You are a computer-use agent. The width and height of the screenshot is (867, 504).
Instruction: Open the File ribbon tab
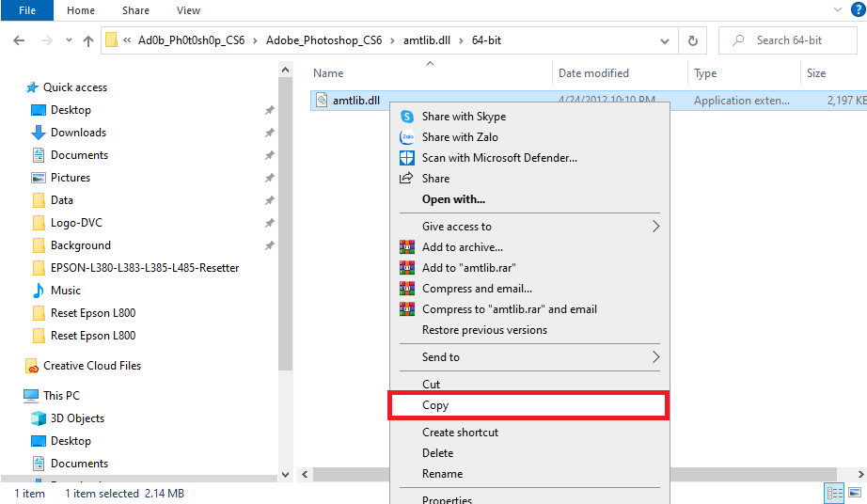point(27,10)
